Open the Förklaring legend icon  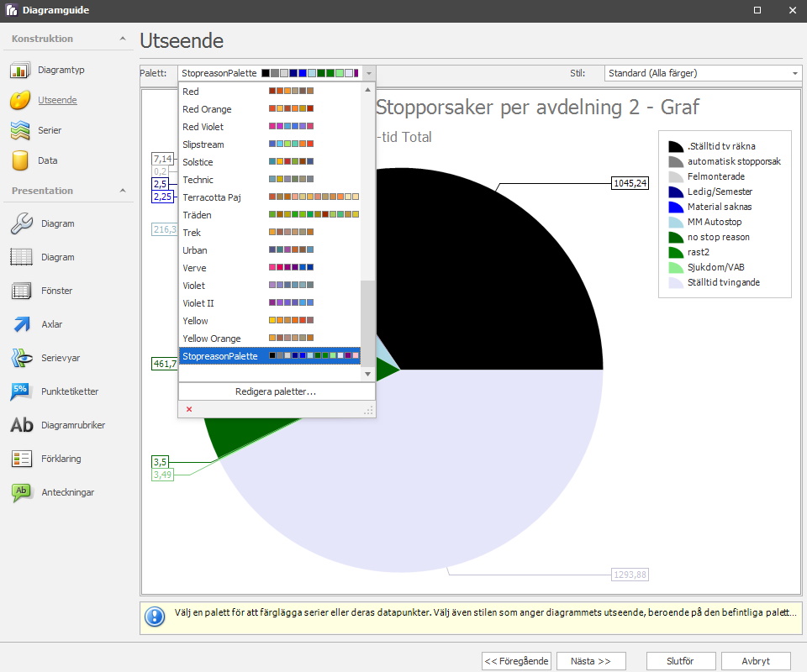pos(22,459)
